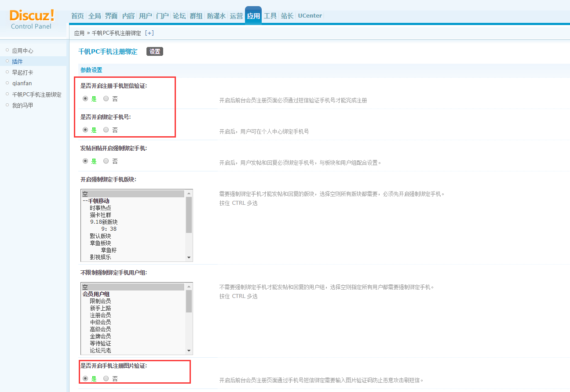
Task: Select 中级会员 in user group list
Action: (x=133, y=322)
